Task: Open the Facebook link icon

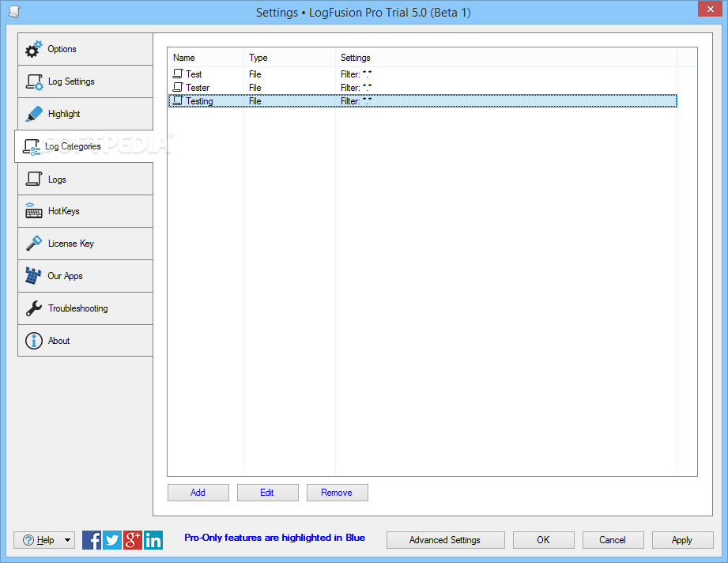Action: tap(92, 540)
